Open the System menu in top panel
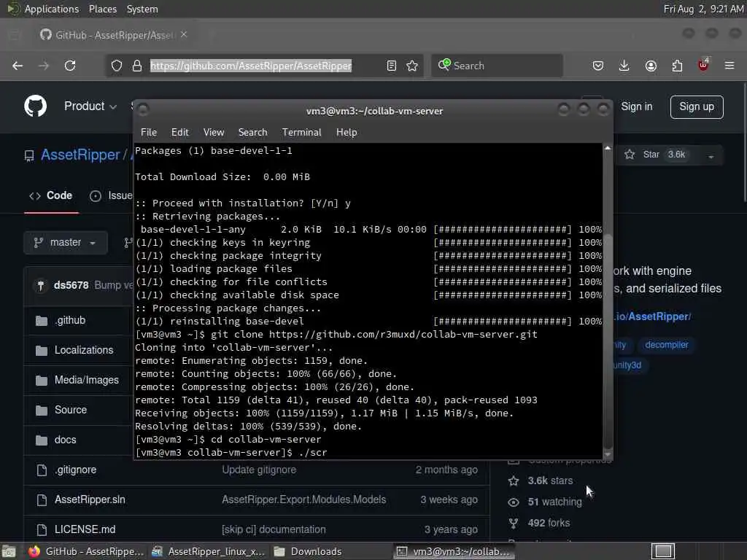This screenshot has height=560, width=747. (142, 9)
